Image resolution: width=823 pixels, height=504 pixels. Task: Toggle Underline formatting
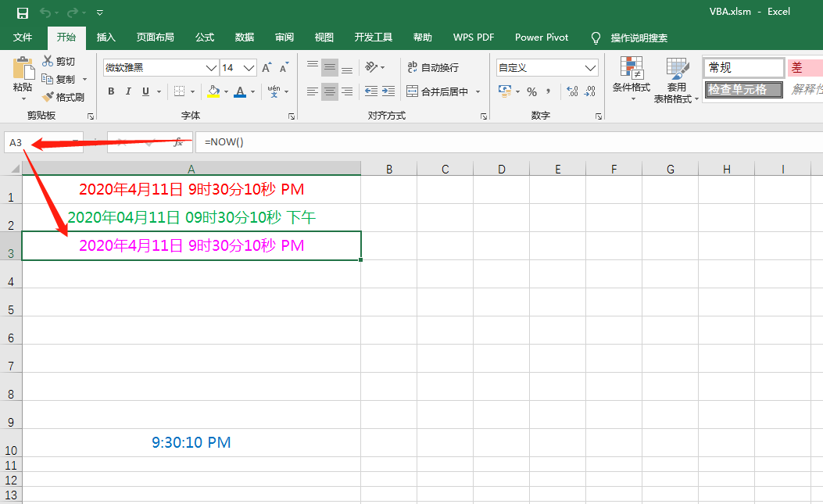145,91
